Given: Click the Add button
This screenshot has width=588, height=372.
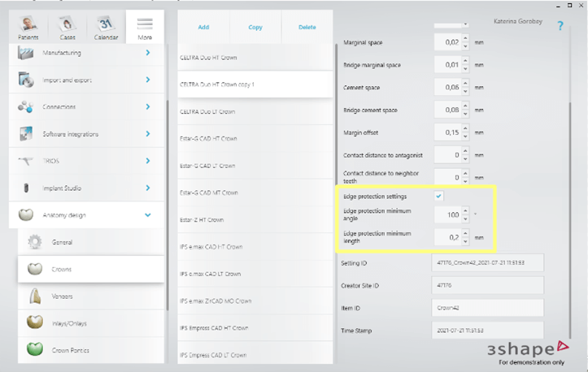Looking at the screenshot, I should [203, 27].
